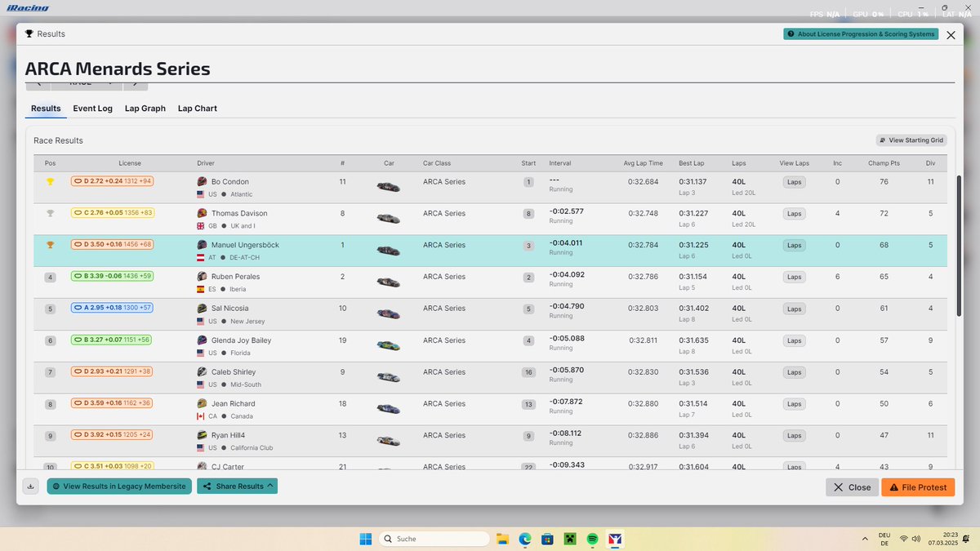Screen dimensions: 980x551
Task: Click the Austrian flag under Manuel Ungersböck
Action: pyautogui.click(x=201, y=258)
